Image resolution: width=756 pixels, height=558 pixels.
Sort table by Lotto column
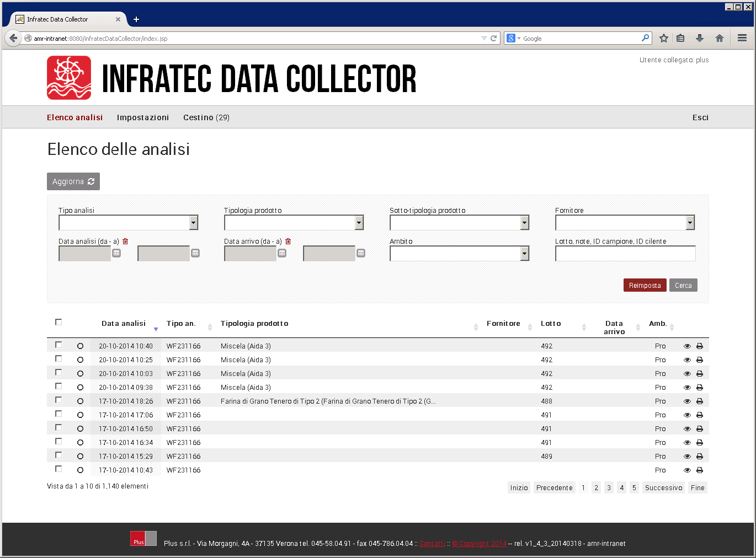(551, 324)
